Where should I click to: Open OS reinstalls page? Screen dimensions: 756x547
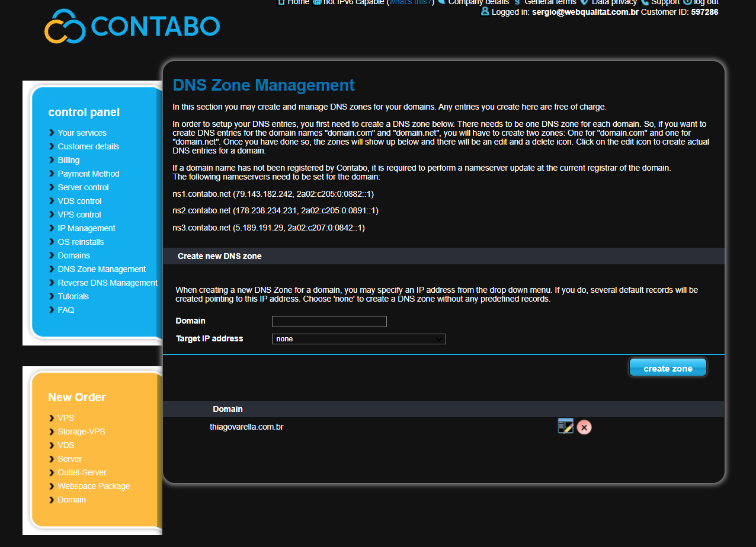click(x=81, y=242)
